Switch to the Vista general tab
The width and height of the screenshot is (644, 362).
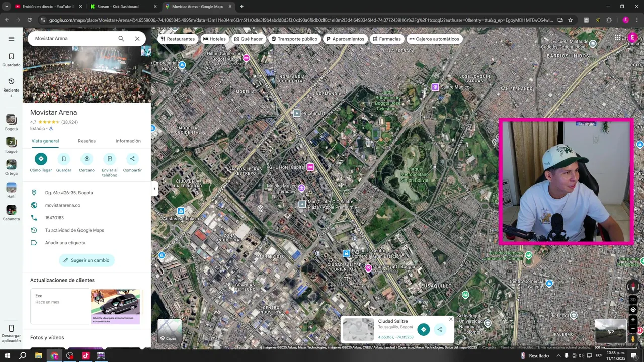coord(45,141)
